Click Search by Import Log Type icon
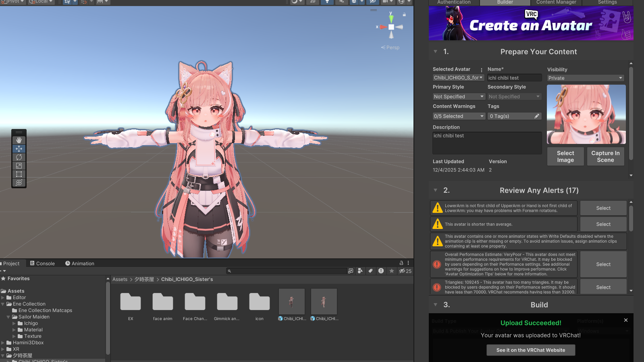This screenshot has width=644, height=362. 381,271
